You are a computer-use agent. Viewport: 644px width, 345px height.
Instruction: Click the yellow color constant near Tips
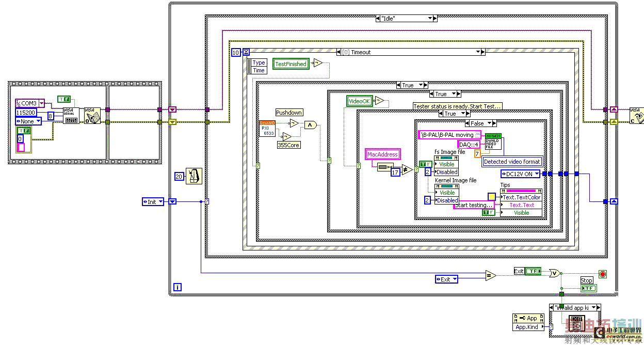coord(492,196)
